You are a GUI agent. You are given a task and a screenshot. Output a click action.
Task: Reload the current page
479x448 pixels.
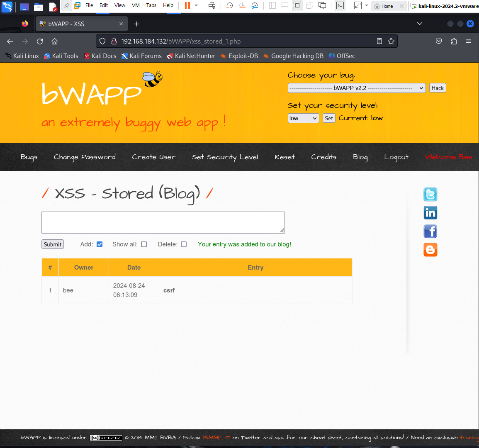[40, 41]
